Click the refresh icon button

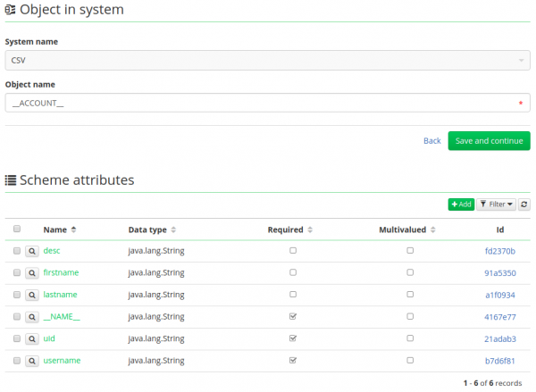(523, 204)
